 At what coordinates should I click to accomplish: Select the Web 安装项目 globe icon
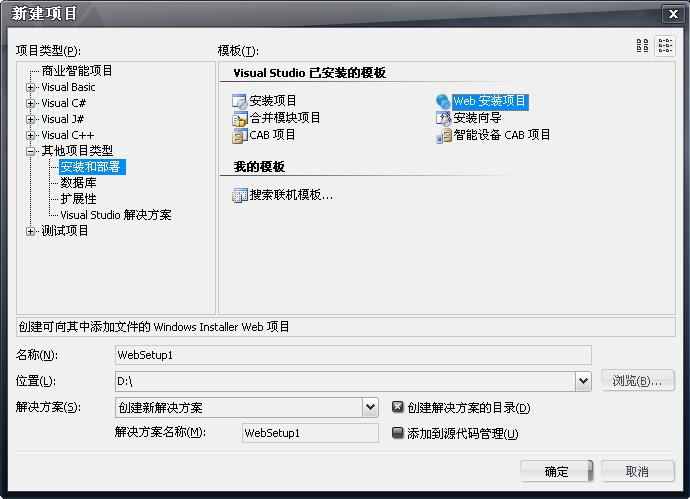[x=443, y=101]
